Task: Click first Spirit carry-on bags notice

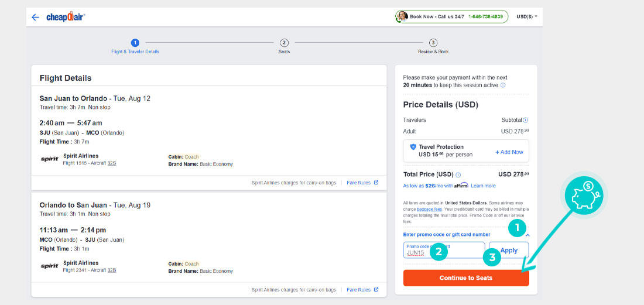Action: point(294,183)
